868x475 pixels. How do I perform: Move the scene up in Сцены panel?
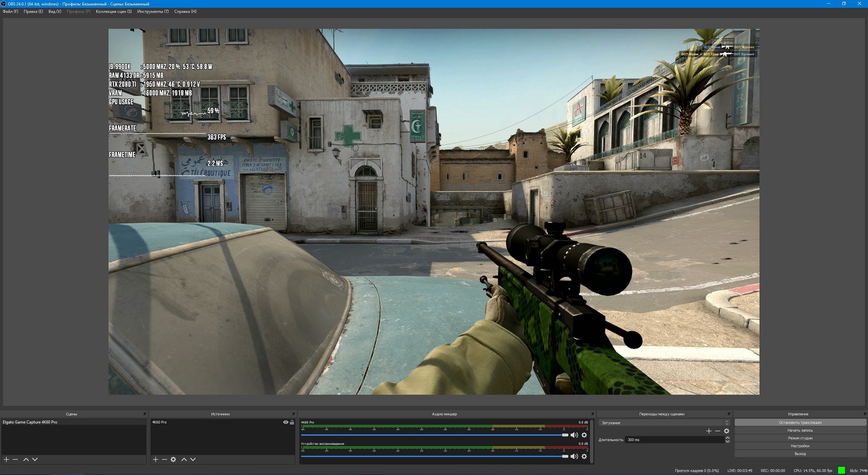(26, 459)
